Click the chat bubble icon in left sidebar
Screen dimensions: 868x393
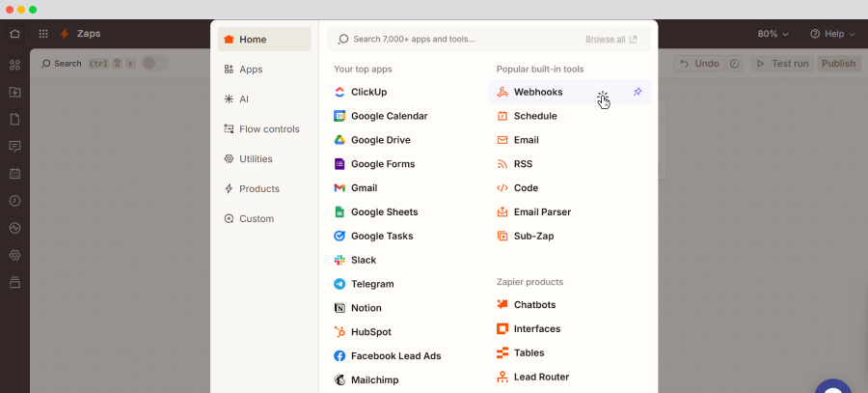click(14, 147)
